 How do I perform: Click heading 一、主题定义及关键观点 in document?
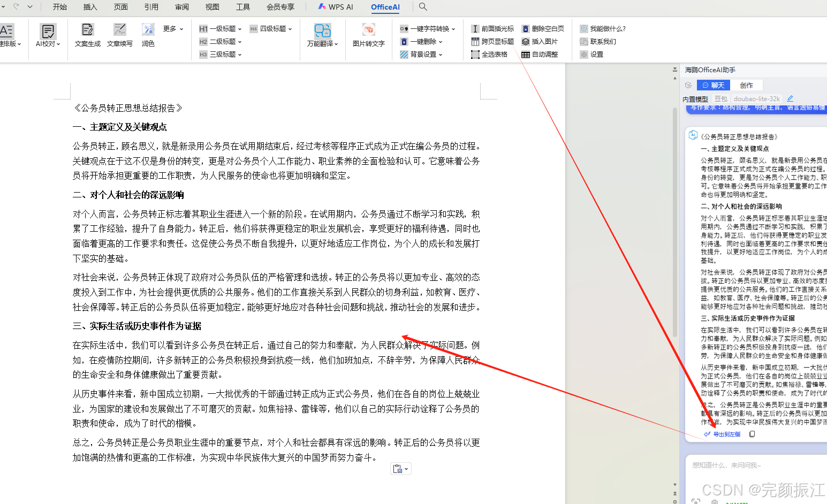click(x=120, y=127)
